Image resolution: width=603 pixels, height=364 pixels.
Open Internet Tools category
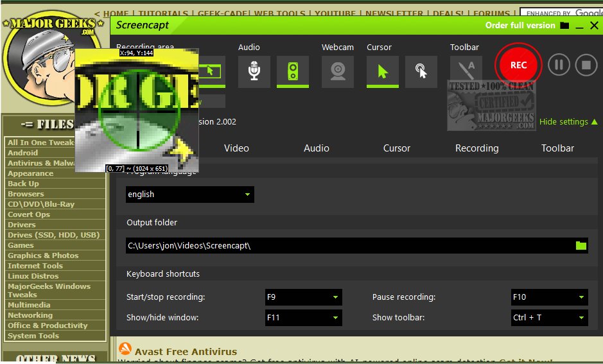(x=35, y=266)
